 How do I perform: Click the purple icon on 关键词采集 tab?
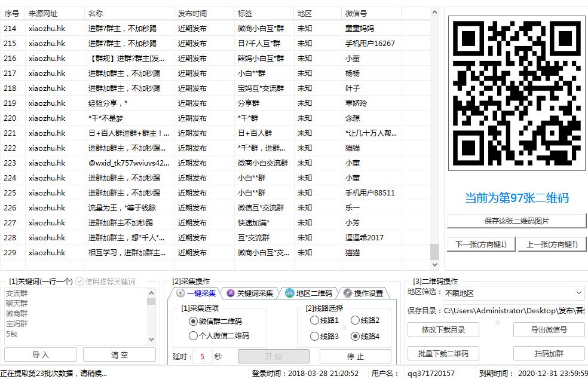click(231, 293)
